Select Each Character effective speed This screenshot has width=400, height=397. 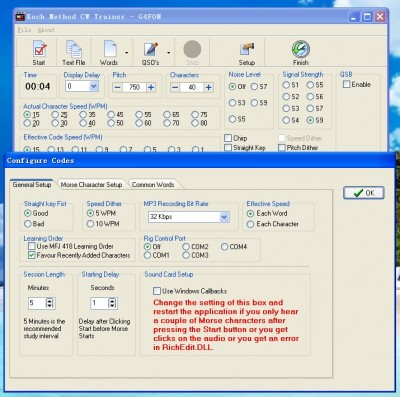tap(251, 224)
